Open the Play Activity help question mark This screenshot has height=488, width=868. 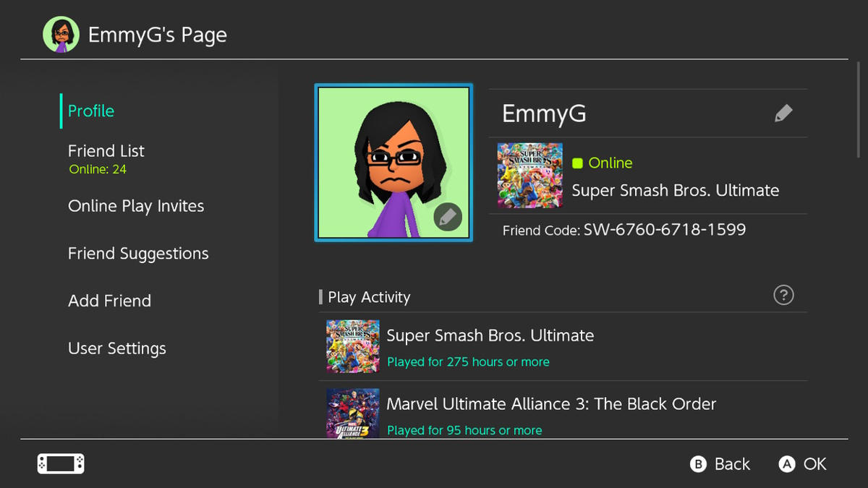tap(783, 295)
